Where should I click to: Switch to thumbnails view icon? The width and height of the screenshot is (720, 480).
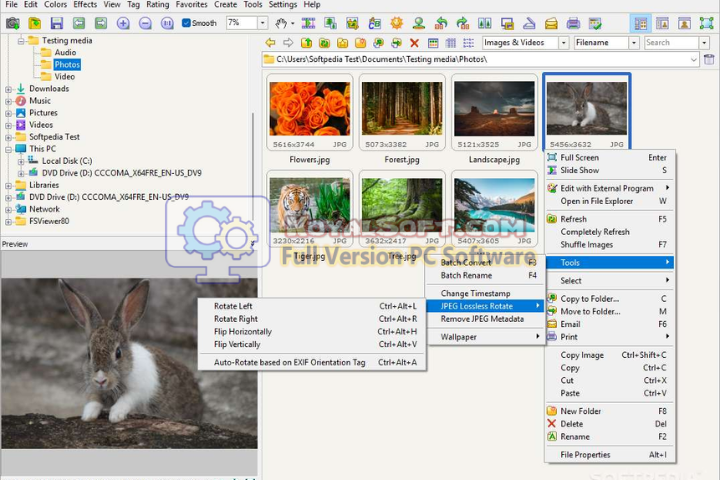(433, 43)
